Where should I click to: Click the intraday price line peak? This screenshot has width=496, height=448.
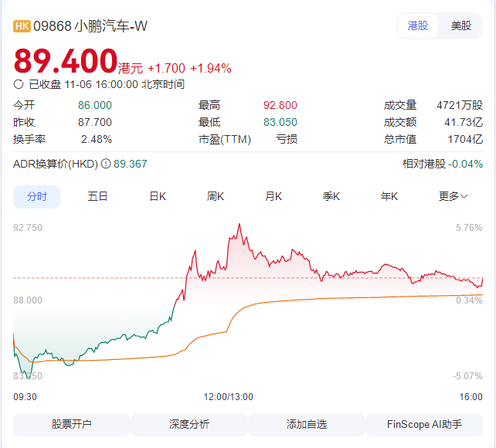click(240, 225)
